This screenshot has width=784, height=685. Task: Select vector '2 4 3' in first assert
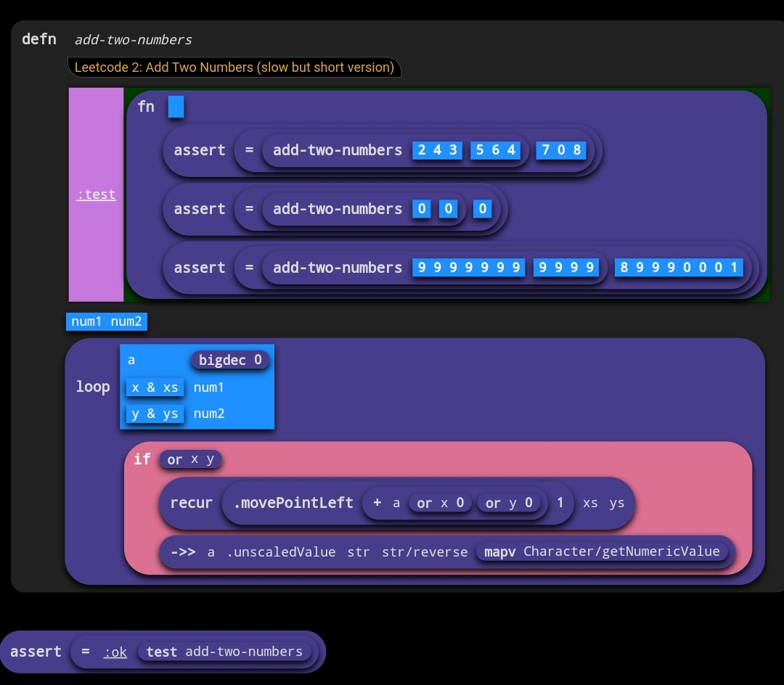(438, 150)
